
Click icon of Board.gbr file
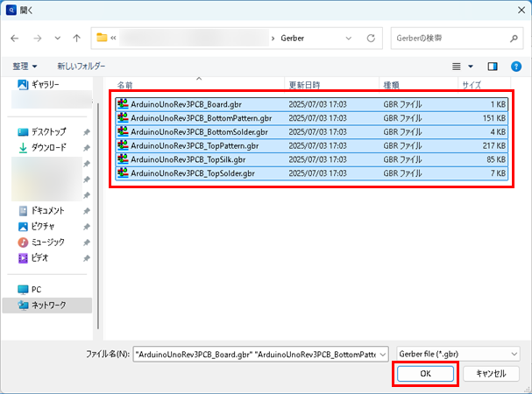(x=123, y=104)
